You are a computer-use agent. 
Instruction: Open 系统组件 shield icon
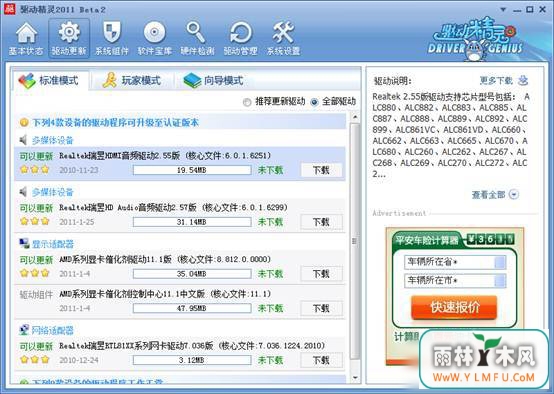[x=112, y=38]
